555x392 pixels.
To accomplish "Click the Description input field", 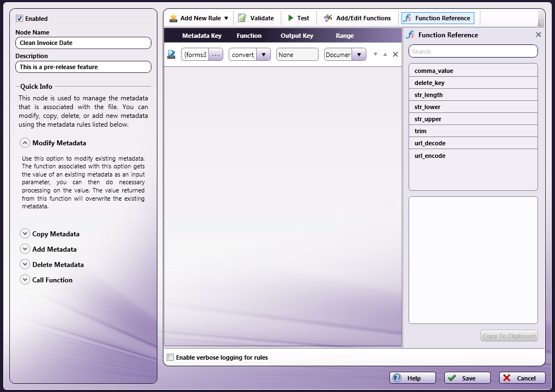I will click(x=83, y=67).
